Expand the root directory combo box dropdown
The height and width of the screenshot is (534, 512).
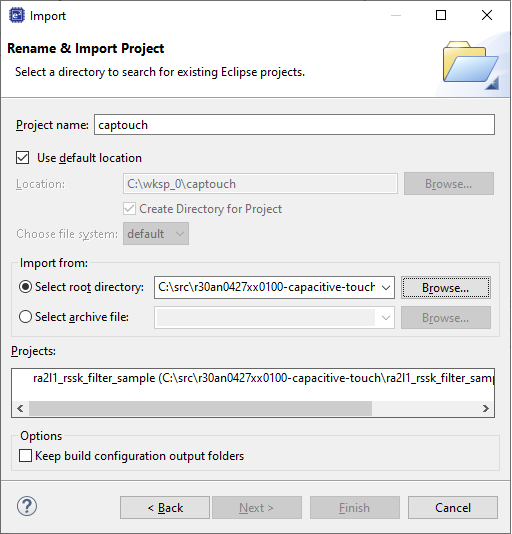coord(386,288)
